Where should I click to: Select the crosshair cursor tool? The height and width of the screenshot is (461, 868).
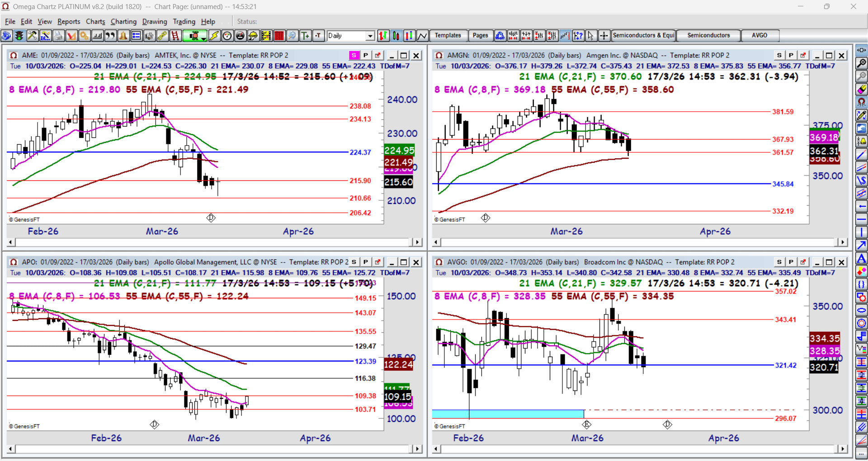pyautogui.click(x=604, y=36)
